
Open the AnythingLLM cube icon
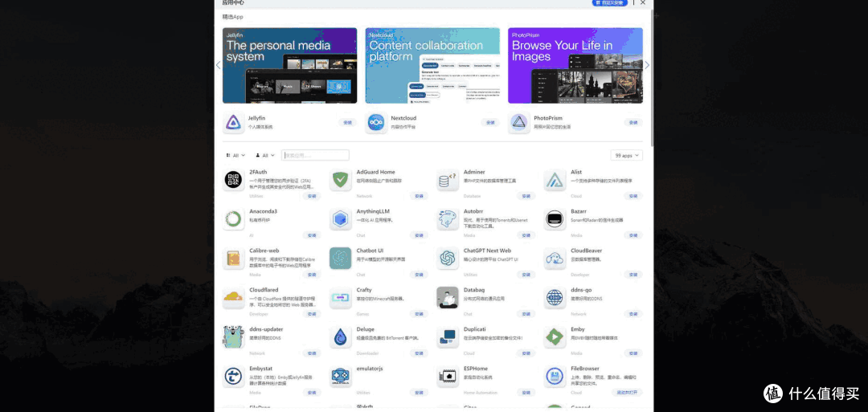(341, 219)
